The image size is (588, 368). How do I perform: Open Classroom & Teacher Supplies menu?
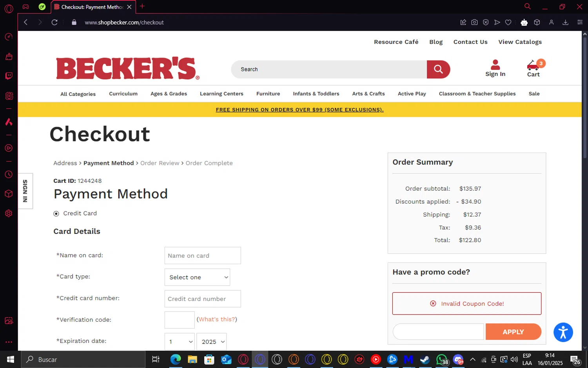[x=477, y=94]
